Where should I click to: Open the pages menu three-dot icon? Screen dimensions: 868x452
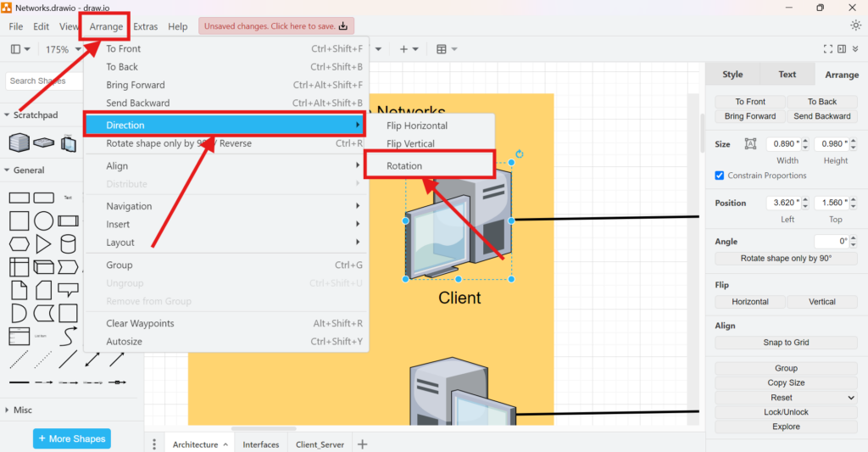click(154, 444)
